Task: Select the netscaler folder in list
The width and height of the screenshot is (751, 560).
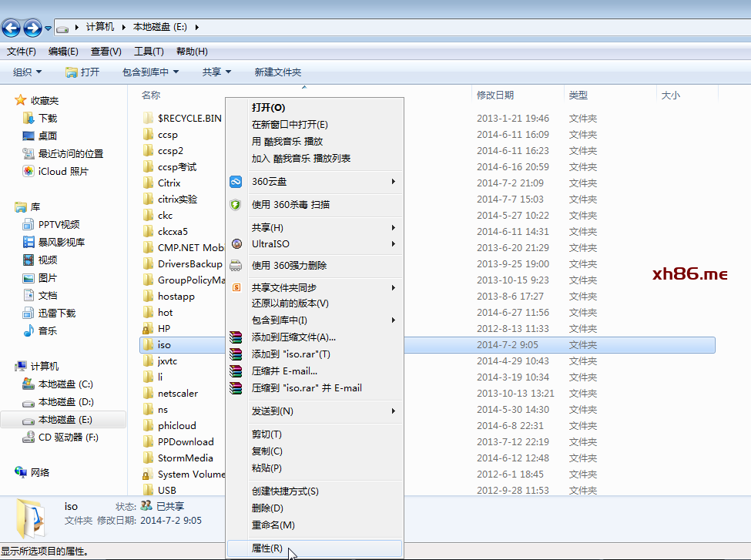Action: click(178, 394)
